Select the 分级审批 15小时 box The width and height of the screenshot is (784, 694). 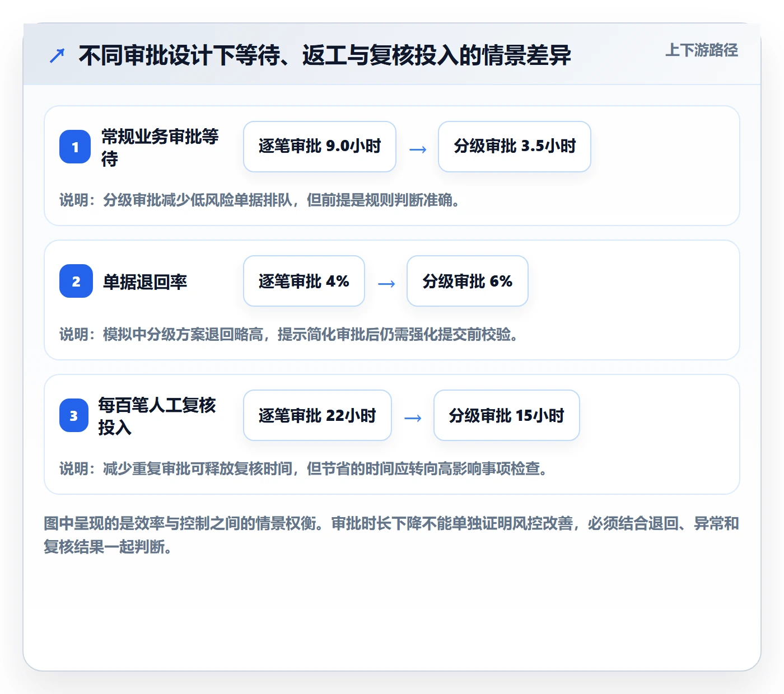pos(507,415)
